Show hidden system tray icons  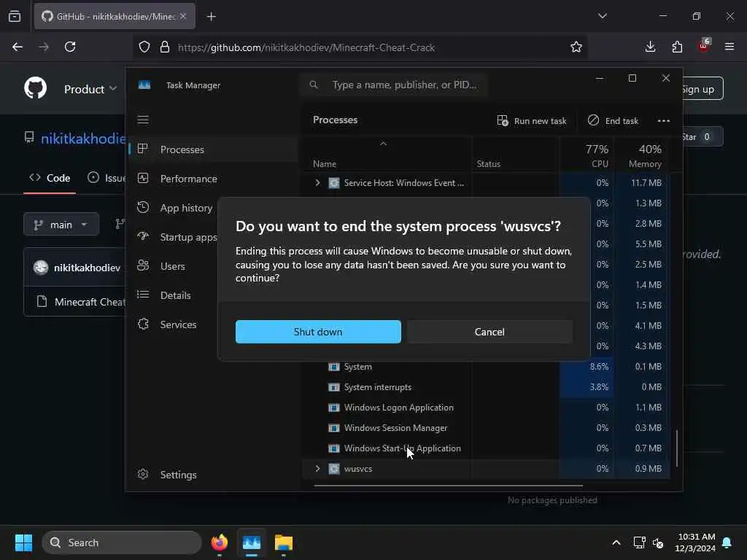(616, 542)
